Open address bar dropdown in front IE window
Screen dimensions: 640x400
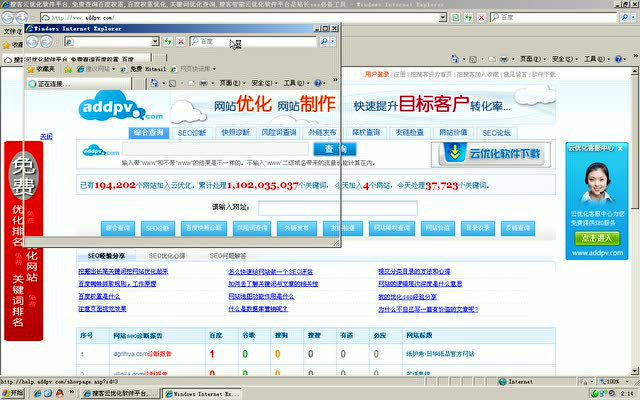tap(155, 41)
